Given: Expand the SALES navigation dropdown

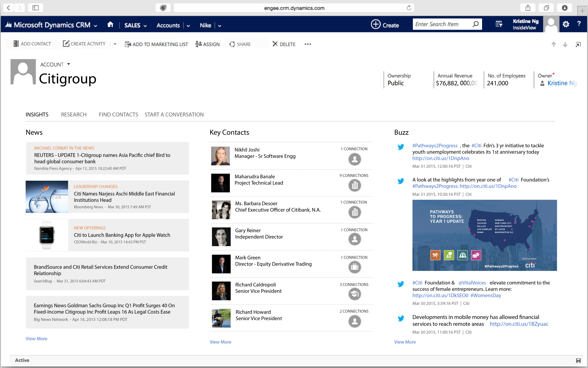Looking at the screenshot, I should tap(145, 26).
